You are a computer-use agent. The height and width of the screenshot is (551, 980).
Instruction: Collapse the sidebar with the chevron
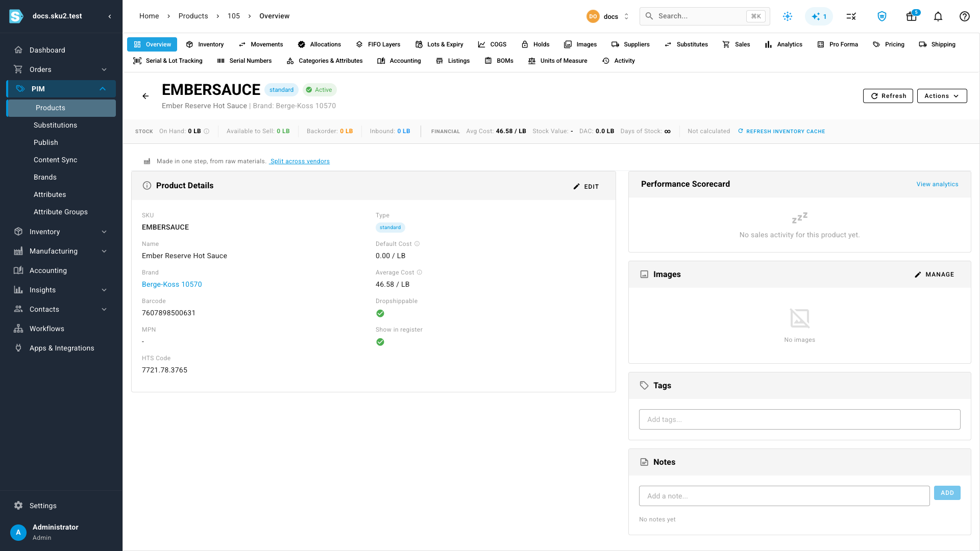(x=110, y=16)
